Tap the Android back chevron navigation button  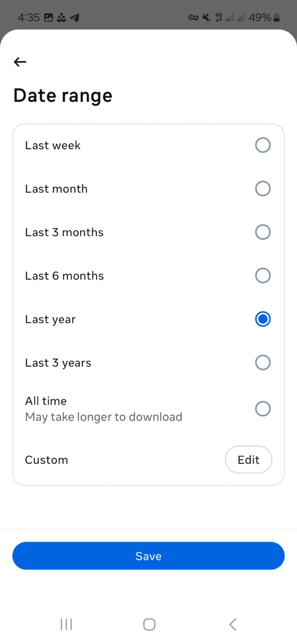tap(232, 624)
